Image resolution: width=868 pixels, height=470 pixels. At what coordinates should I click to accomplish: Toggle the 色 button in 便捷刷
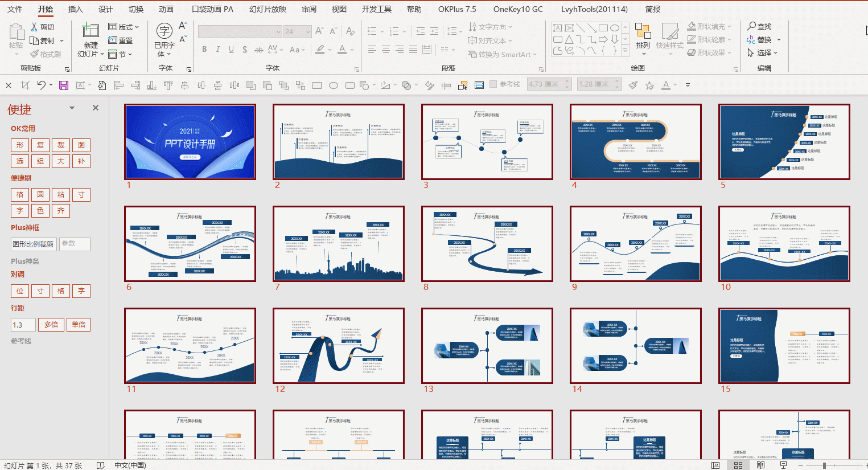40,211
